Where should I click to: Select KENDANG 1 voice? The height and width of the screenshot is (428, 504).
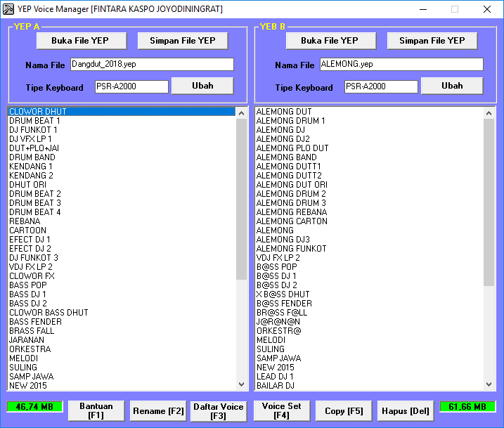(121, 166)
